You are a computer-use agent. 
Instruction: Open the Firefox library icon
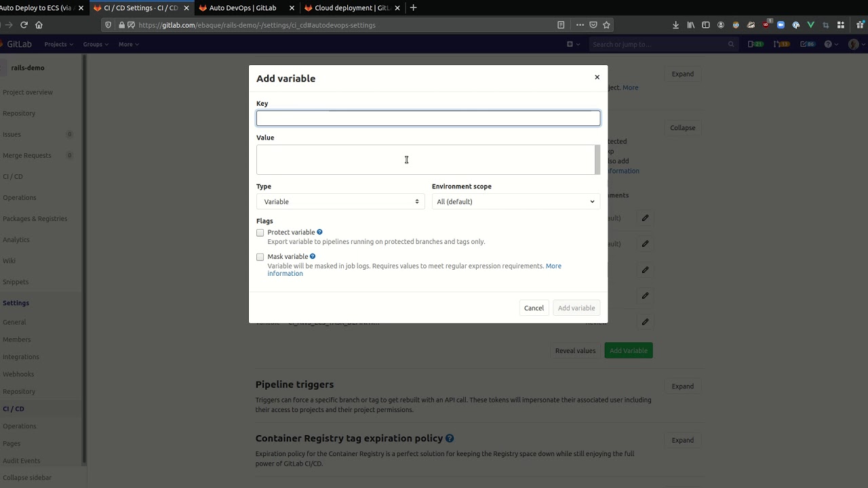pyautogui.click(x=691, y=25)
